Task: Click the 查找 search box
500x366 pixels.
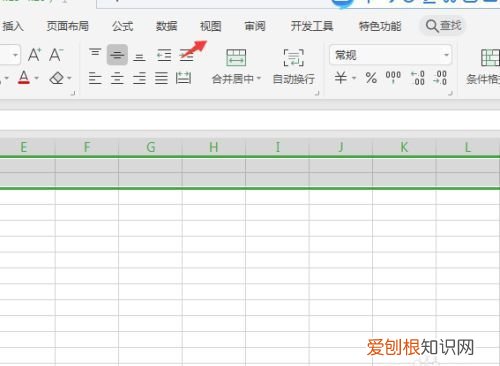Action: coord(444,26)
